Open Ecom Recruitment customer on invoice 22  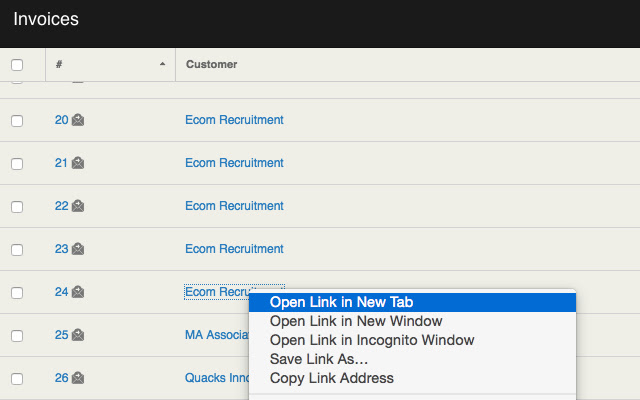[x=234, y=206]
